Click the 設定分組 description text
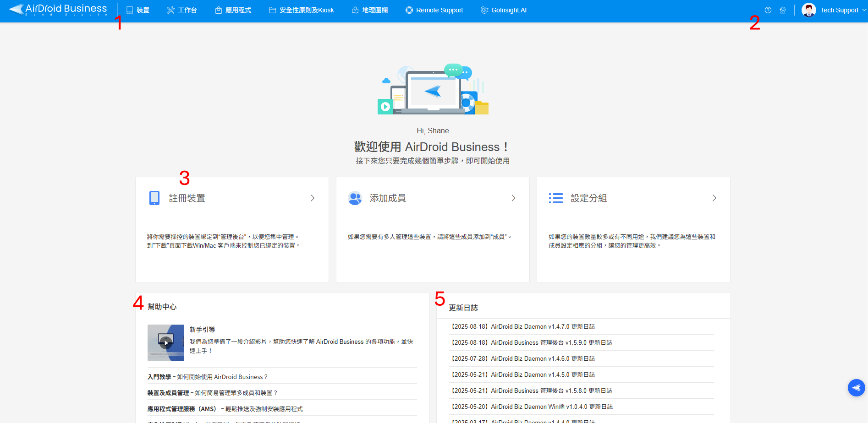Screen dimensions: 868x423 click(x=632, y=241)
